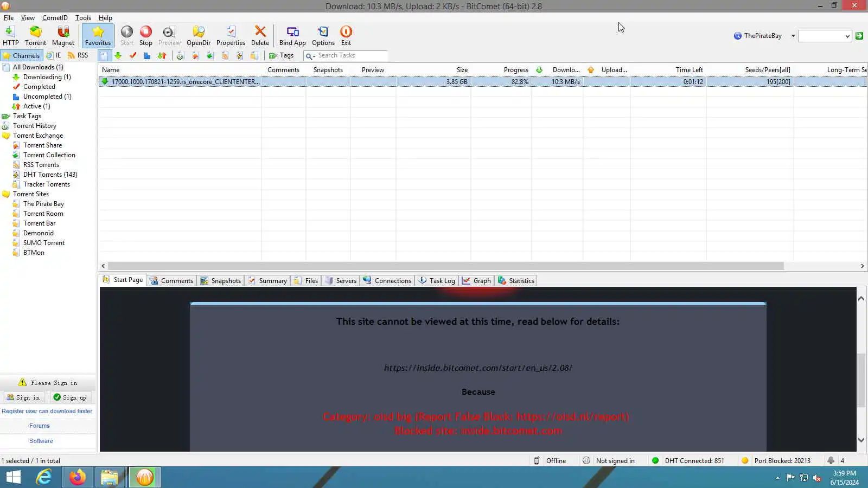Switch to the RSS sidebar tab
Viewport: 868px width, 488px height.
[78, 55]
